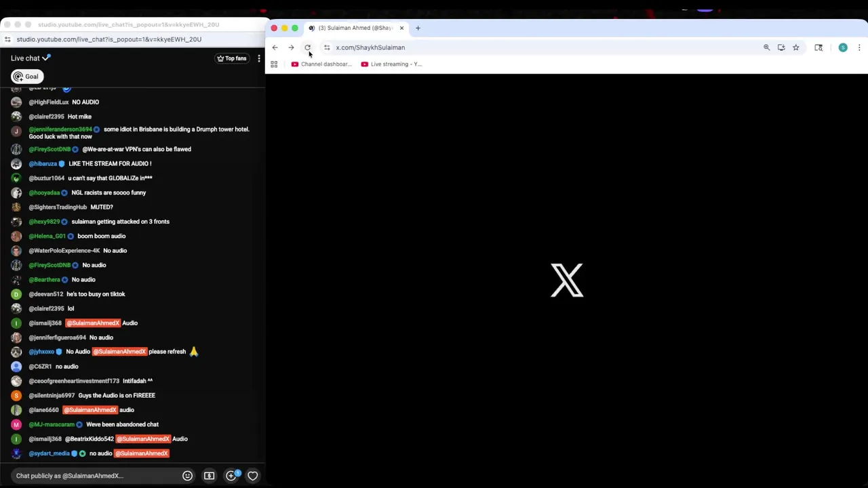The image size is (868, 488).
Task: Open the Chrome profile avatar S
Action: [843, 47]
